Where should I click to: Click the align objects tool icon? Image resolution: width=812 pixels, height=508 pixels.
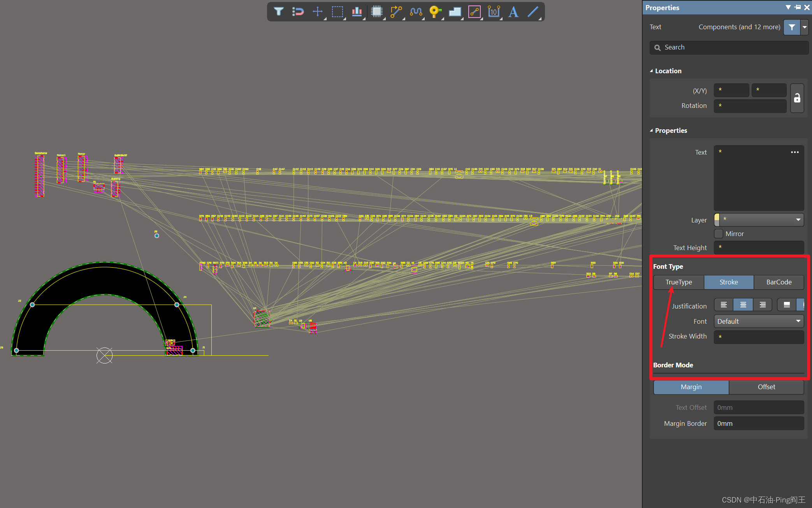click(357, 11)
